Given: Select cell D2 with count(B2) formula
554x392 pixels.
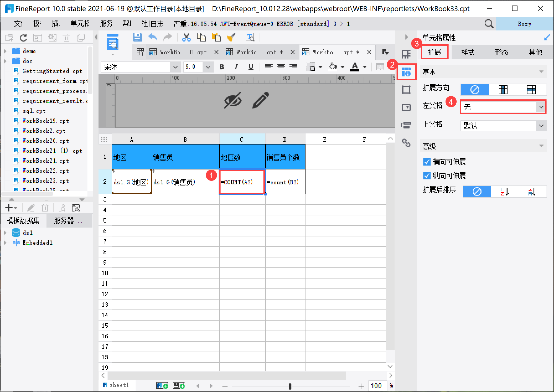Looking at the screenshot, I should [285, 182].
